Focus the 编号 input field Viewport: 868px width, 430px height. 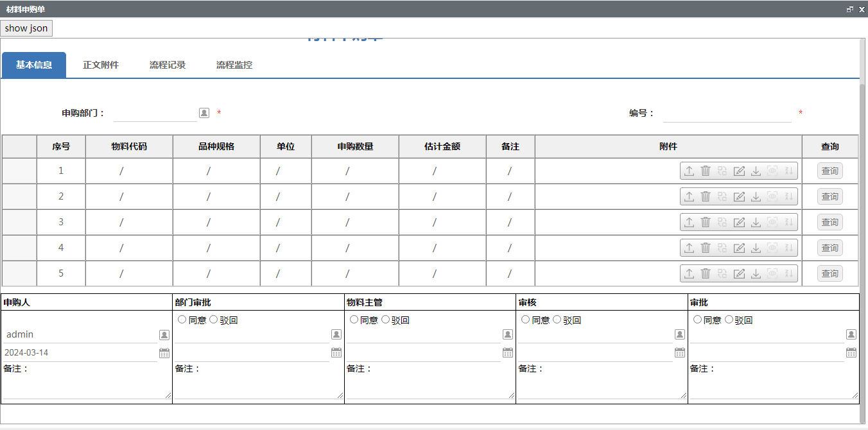coord(727,114)
